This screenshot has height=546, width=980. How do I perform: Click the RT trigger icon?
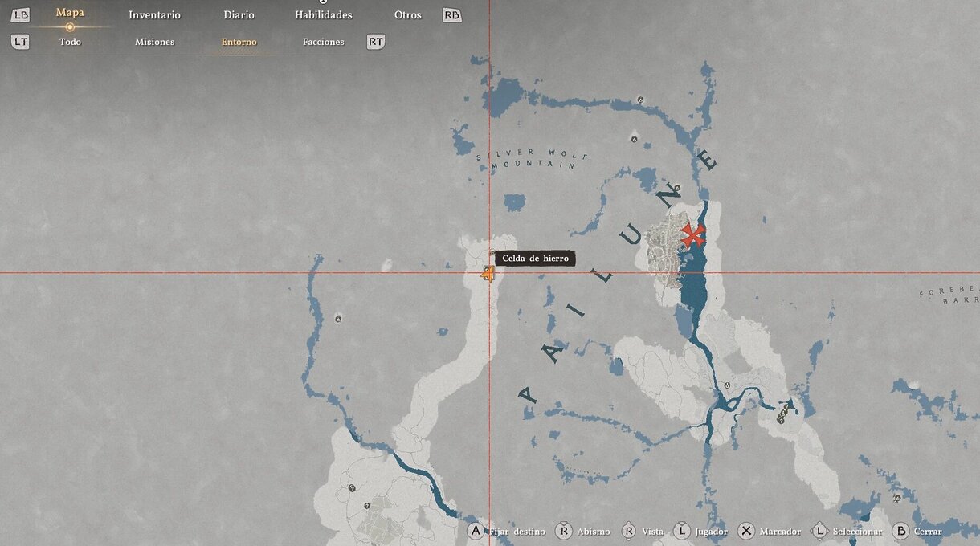(375, 42)
